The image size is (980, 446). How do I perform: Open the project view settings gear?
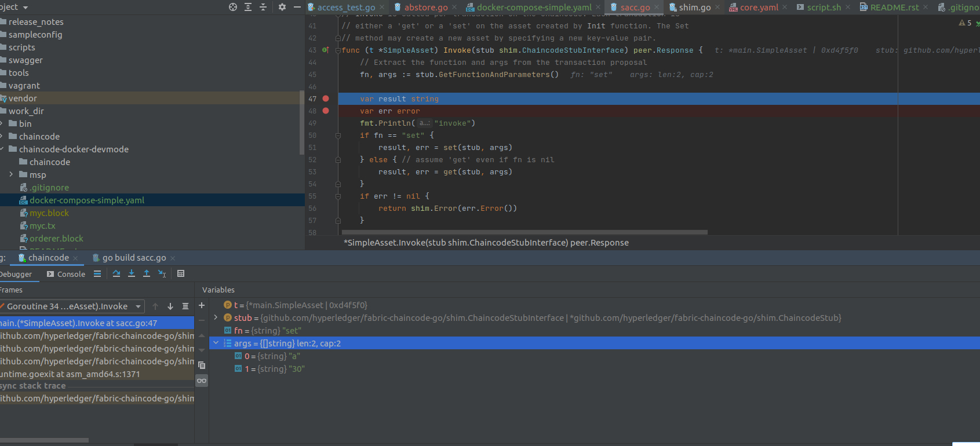282,7
